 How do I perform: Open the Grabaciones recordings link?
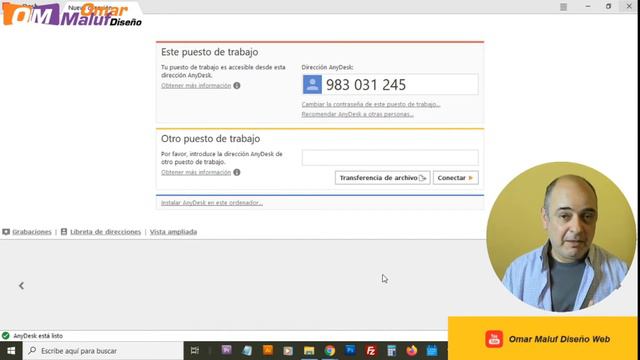coord(32,232)
